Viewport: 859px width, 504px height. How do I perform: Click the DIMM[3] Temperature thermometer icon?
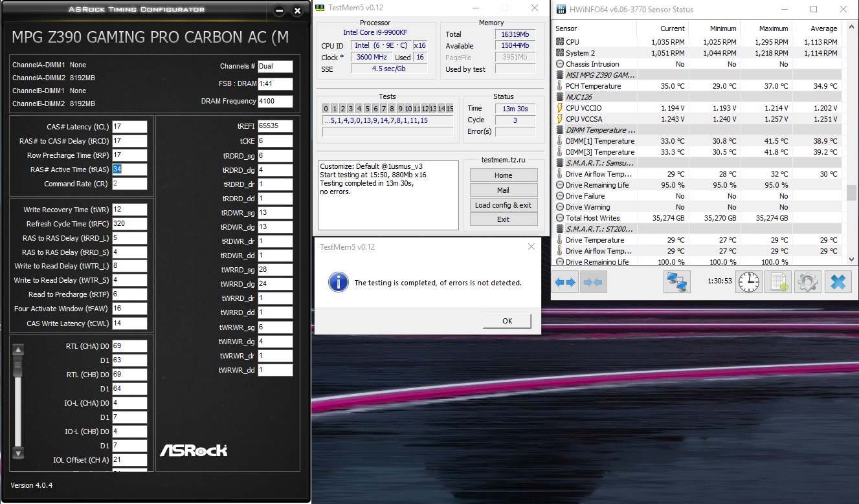click(x=560, y=152)
